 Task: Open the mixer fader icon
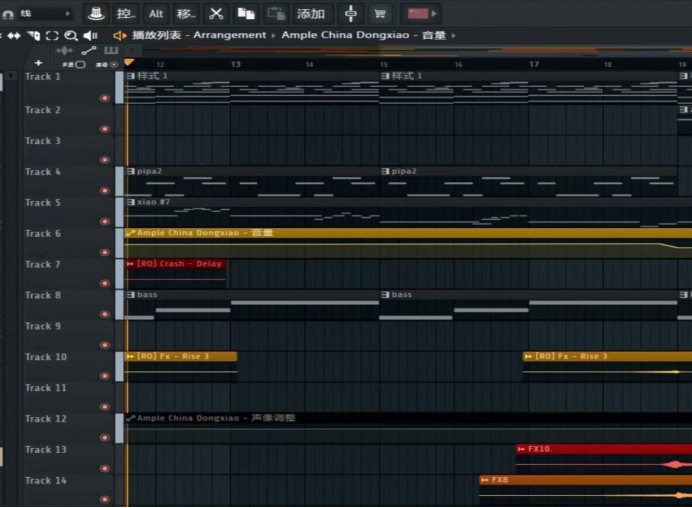coord(350,14)
